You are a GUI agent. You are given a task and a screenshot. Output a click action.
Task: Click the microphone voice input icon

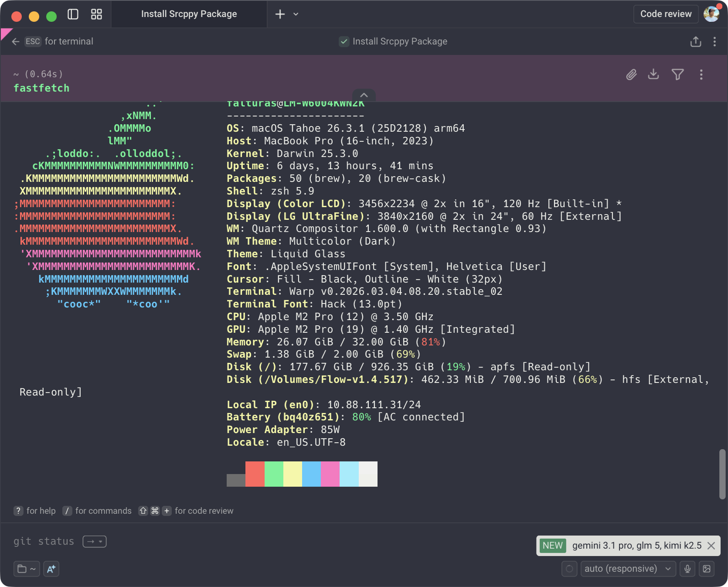point(687,569)
